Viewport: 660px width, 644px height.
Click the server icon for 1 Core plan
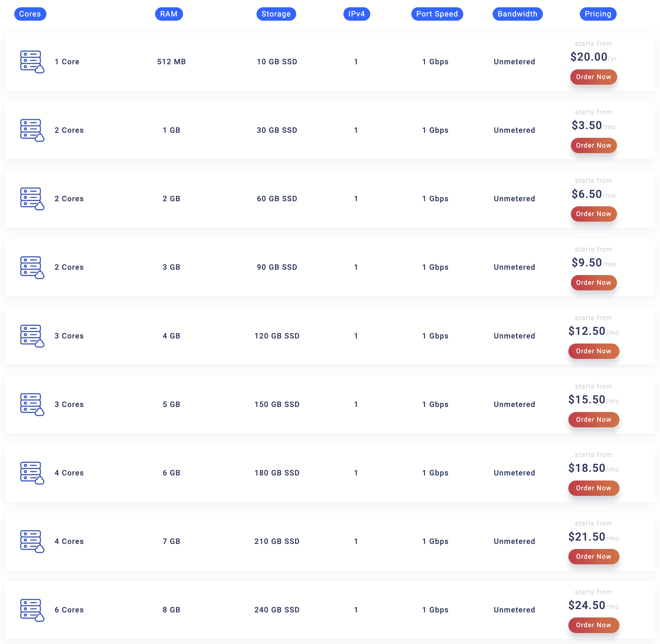(32, 62)
